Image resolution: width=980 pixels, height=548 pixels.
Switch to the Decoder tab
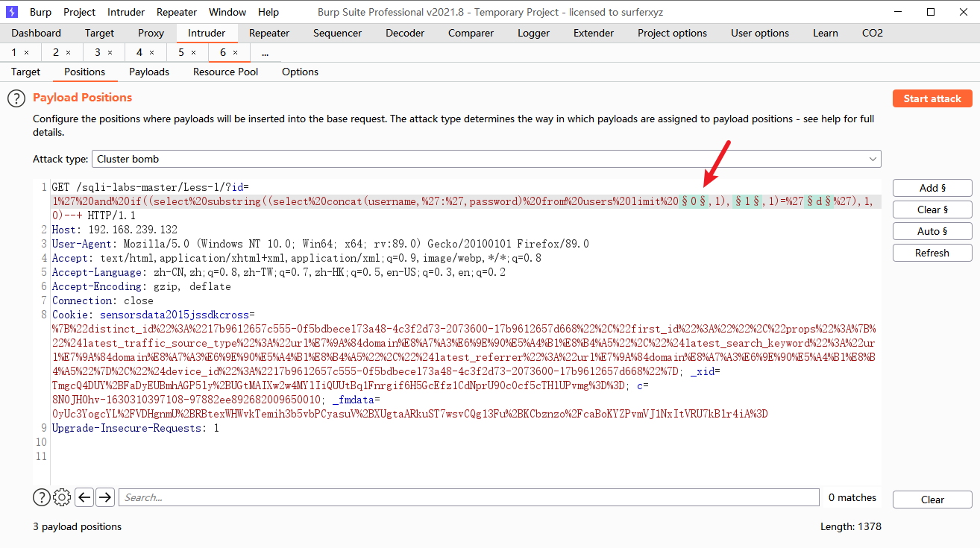(405, 33)
